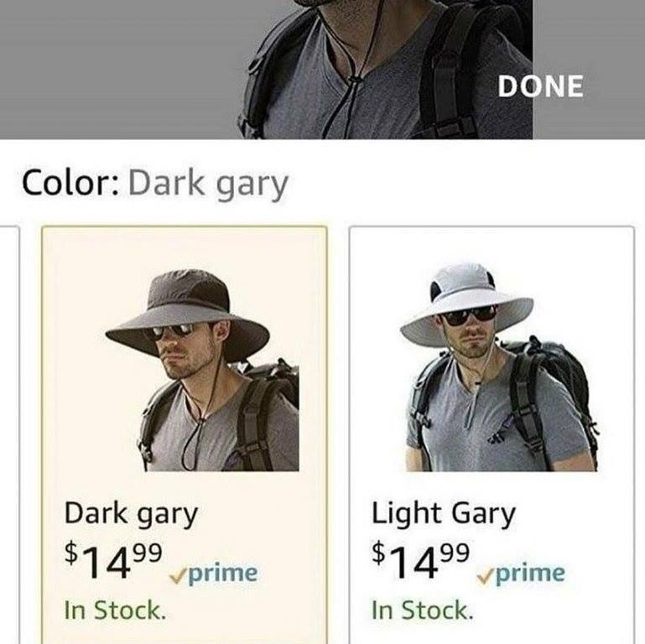645x644 pixels.
Task: Select the Light Gary color option card
Action: tap(492, 434)
